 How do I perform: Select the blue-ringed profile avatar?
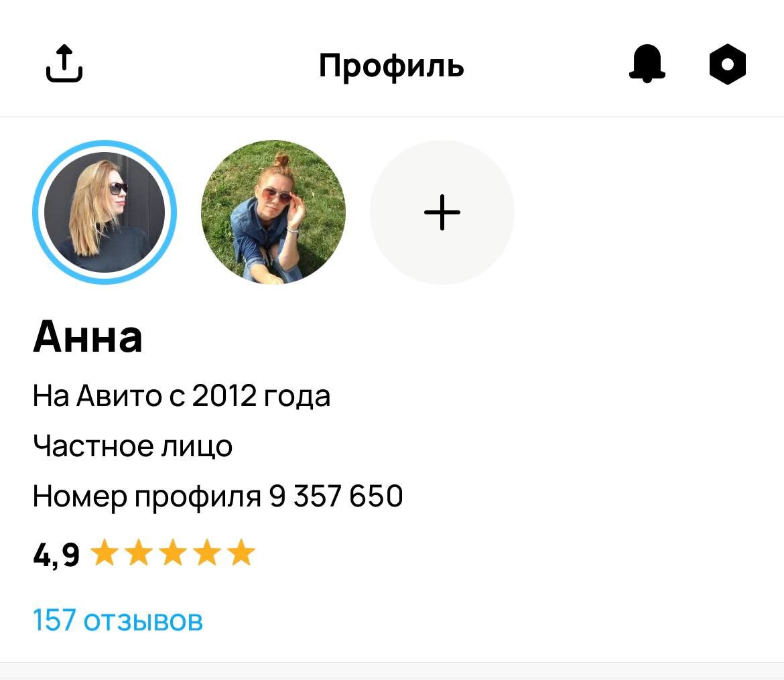pyautogui.click(x=105, y=212)
